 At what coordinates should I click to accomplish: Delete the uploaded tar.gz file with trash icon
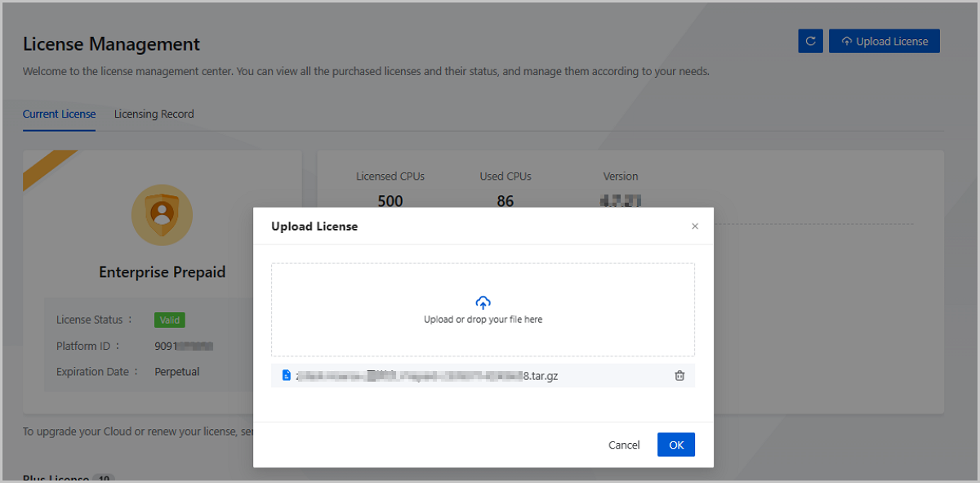(679, 376)
